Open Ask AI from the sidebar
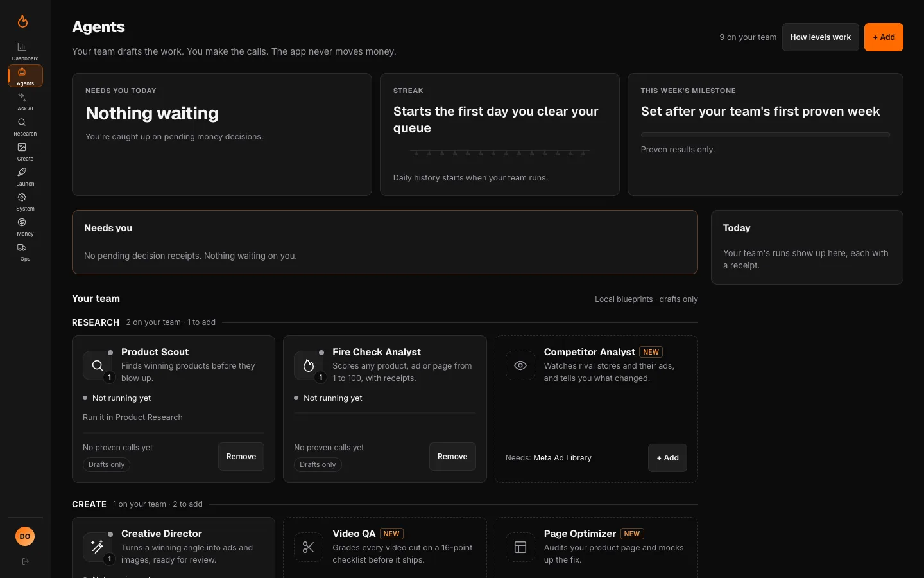The height and width of the screenshot is (578, 924). (x=25, y=101)
